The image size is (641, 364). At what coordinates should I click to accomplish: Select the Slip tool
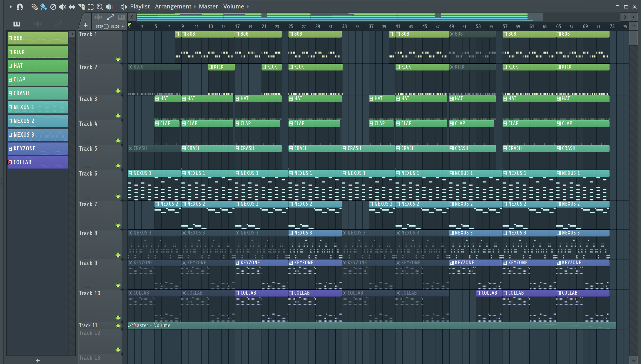coord(72,7)
